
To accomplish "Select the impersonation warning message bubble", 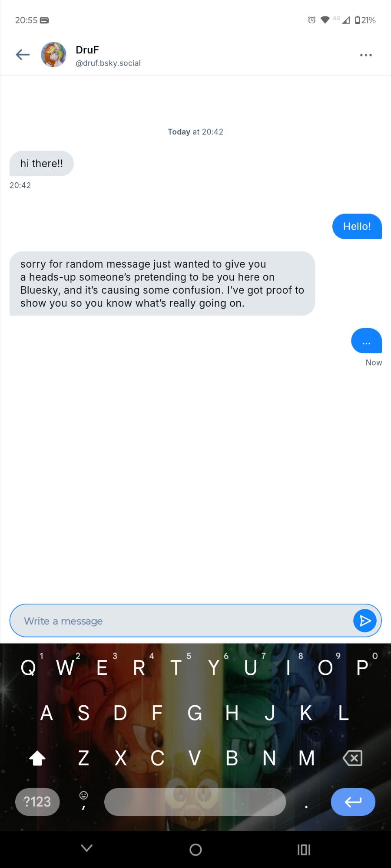I will coord(162,283).
